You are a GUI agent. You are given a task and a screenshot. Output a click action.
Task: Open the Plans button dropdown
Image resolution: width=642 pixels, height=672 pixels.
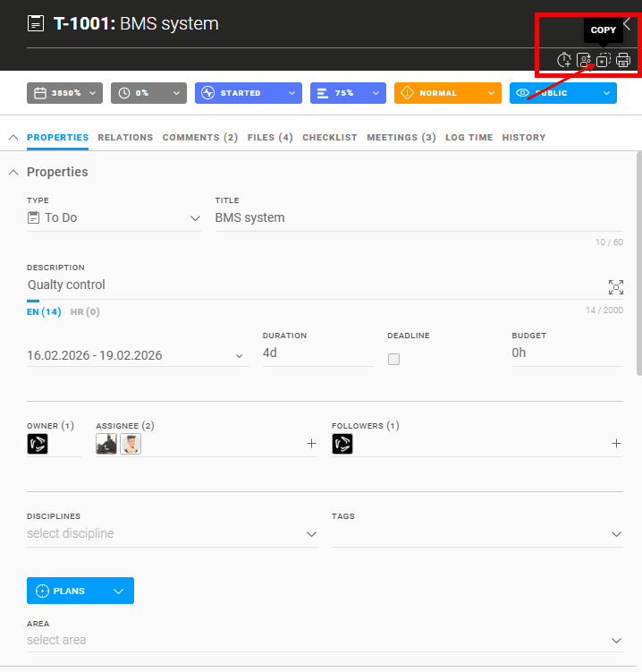pyautogui.click(x=80, y=591)
